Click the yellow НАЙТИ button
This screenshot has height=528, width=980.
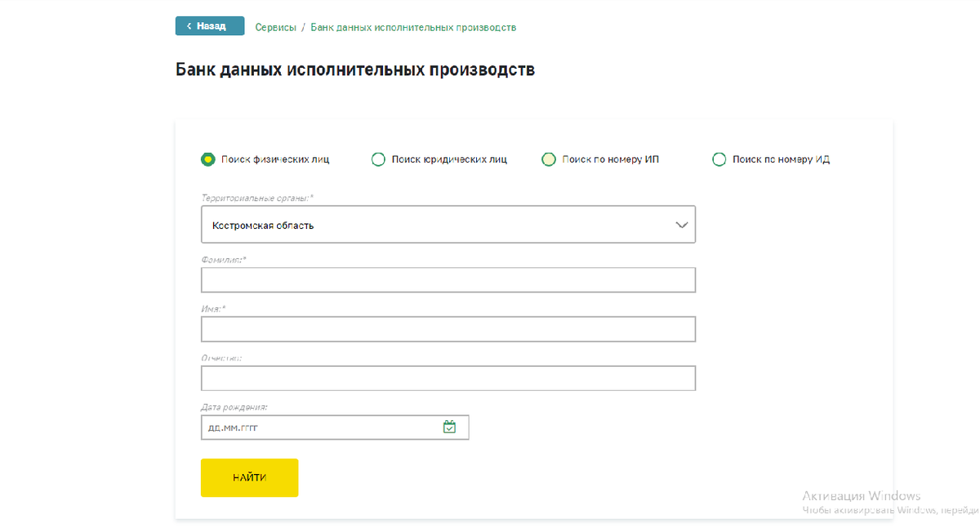(249, 477)
